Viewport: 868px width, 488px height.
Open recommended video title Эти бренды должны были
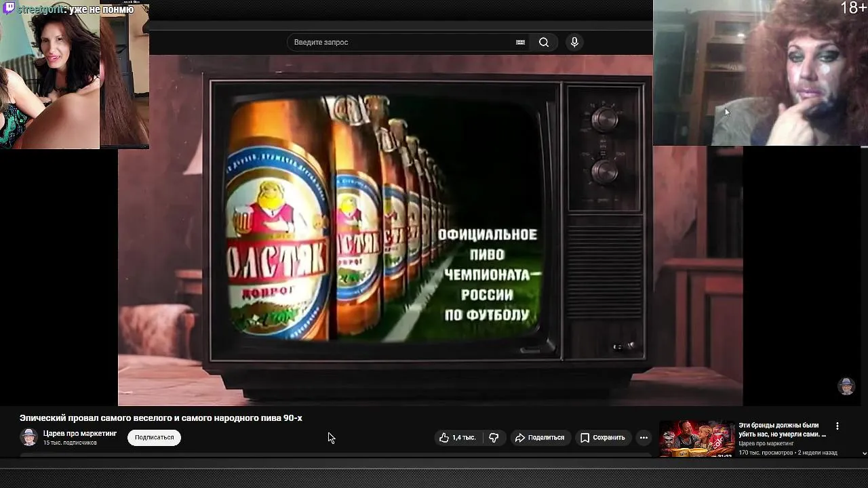coord(783,430)
